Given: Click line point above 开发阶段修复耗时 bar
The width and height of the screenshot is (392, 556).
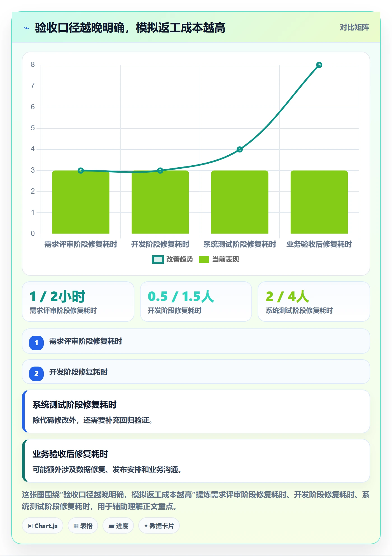Looking at the screenshot, I should pos(160,170).
